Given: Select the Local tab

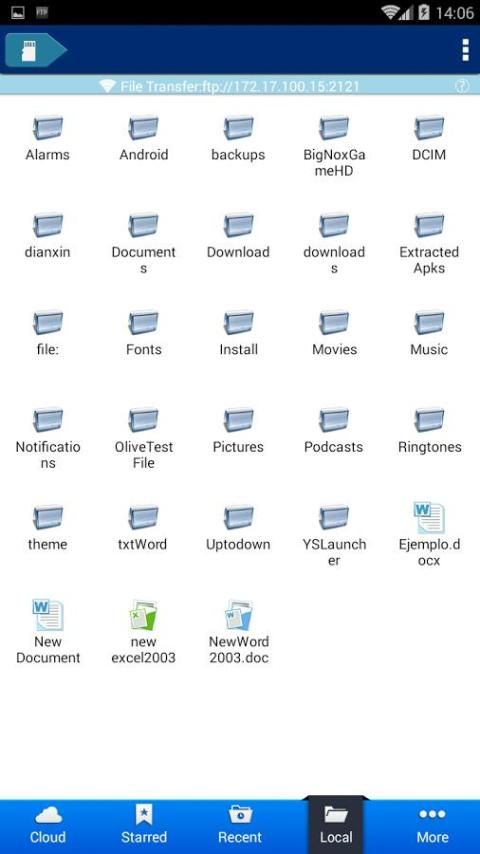Looking at the screenshot, I should (336, 825).
